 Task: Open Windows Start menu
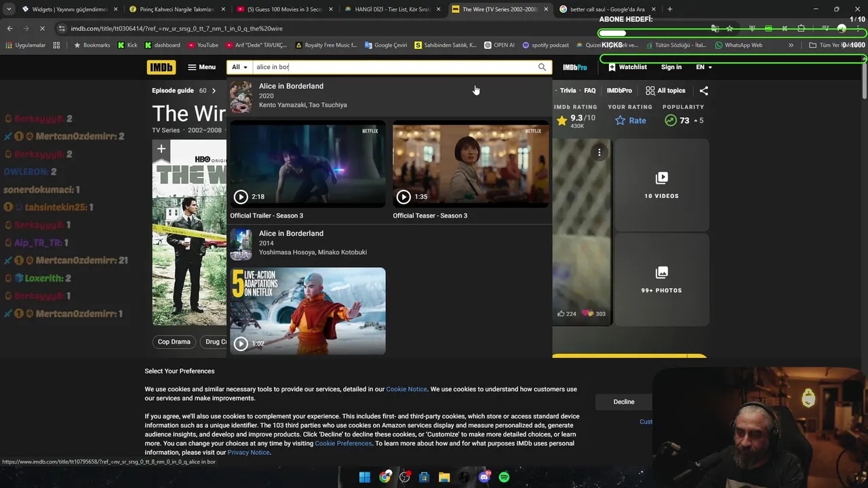pyautogui.click(x=364, y=477)
